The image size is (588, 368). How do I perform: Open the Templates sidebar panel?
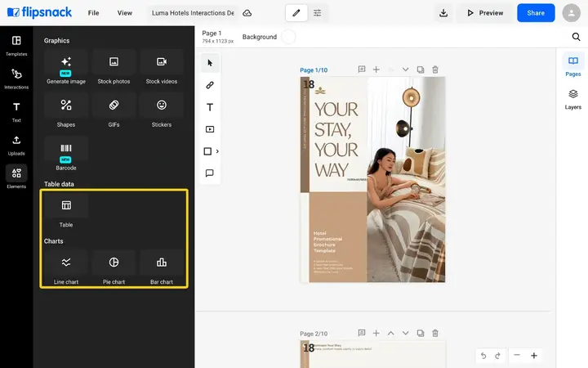(x=16, y=46)
